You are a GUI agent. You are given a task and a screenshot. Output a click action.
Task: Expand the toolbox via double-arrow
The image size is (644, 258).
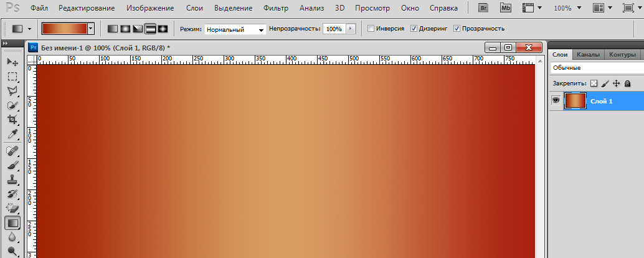[x=5, y=44]
